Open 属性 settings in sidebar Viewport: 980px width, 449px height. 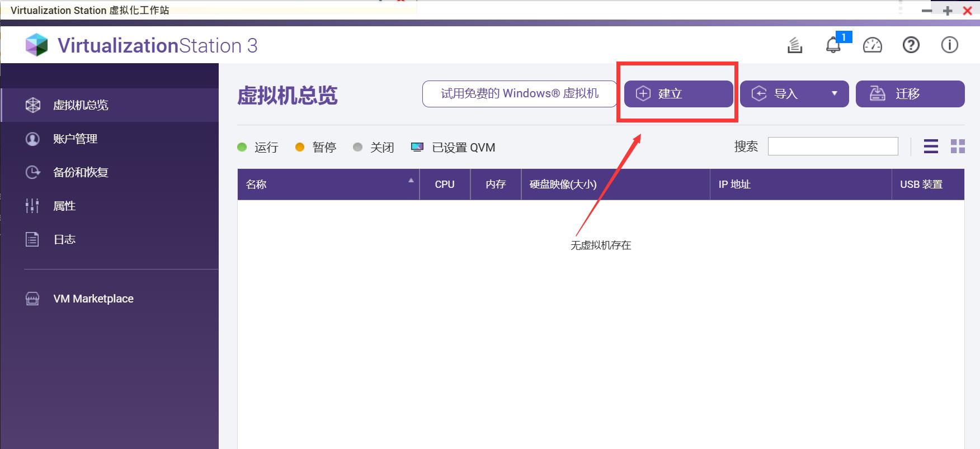(64, 206)
